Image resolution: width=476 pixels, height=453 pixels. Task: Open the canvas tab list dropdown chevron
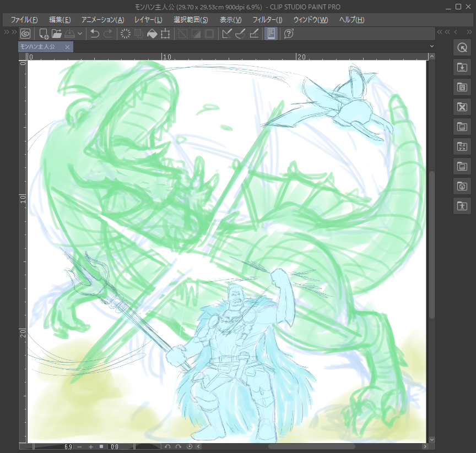coord(432,46)
